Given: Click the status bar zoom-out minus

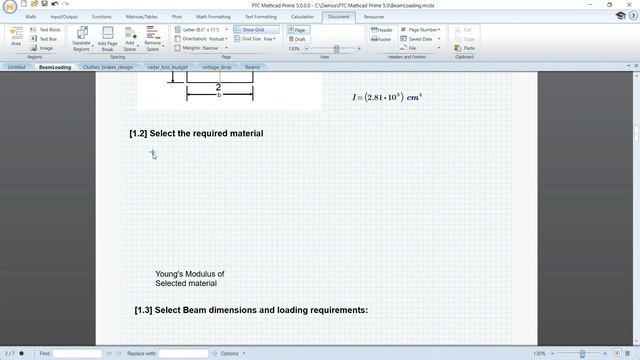Looking at the screenshot, I should point(552,353).
